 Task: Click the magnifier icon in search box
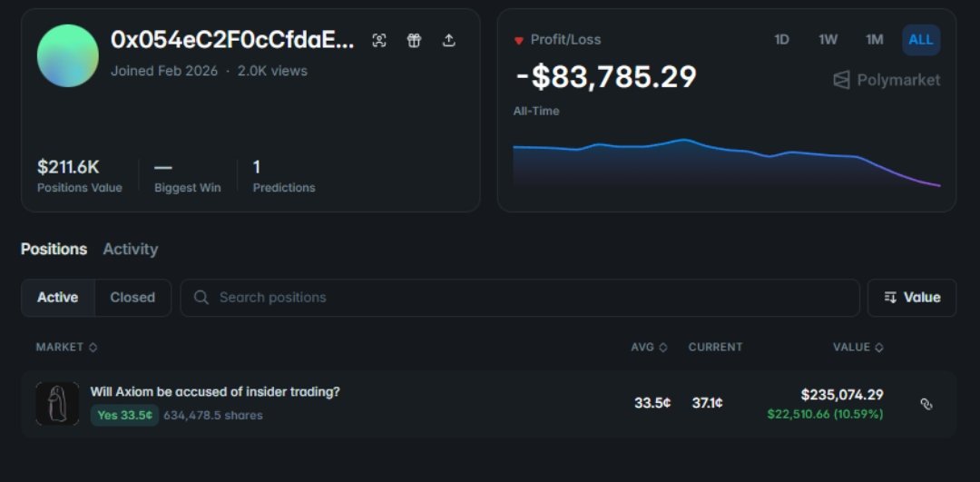201,297
